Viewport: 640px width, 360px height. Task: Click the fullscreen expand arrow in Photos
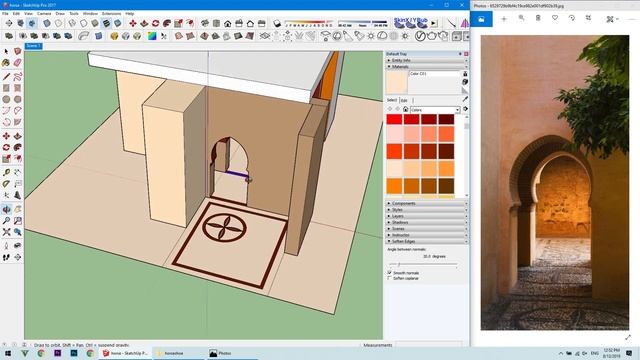pos(628,337)
